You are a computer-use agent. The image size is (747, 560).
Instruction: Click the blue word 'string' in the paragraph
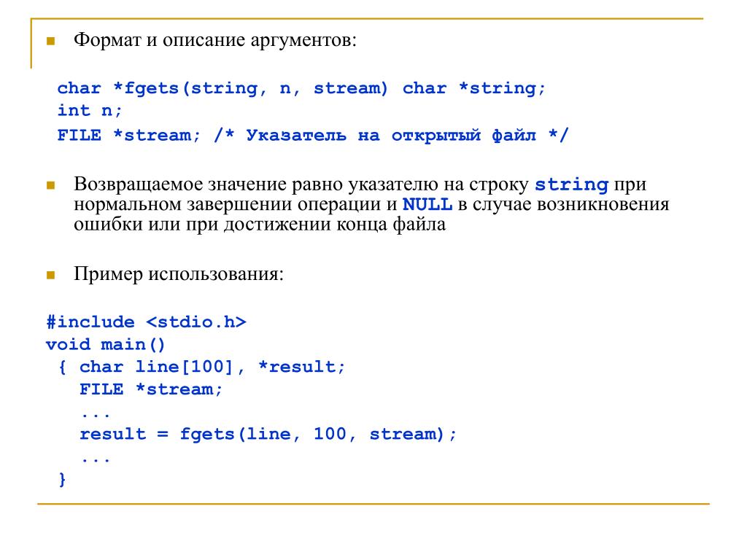571,184
